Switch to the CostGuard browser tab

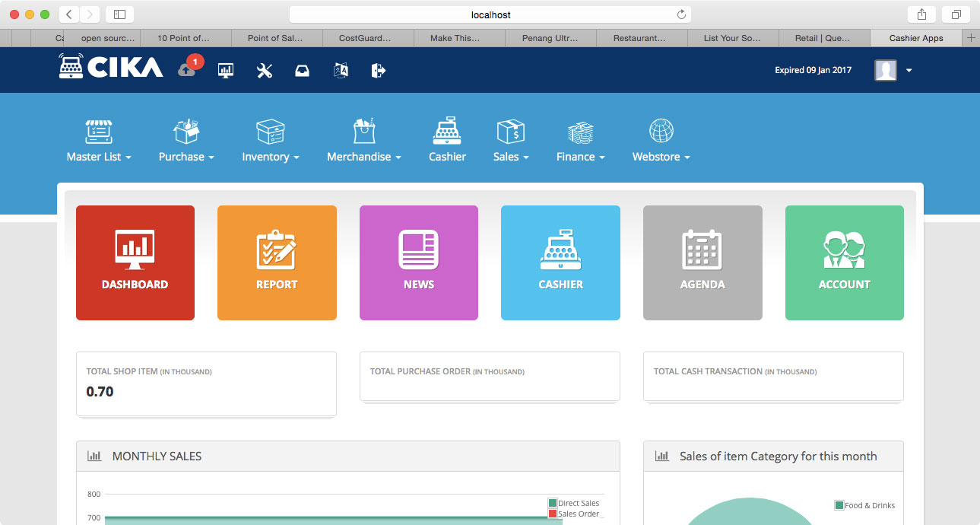pos(368,38)
